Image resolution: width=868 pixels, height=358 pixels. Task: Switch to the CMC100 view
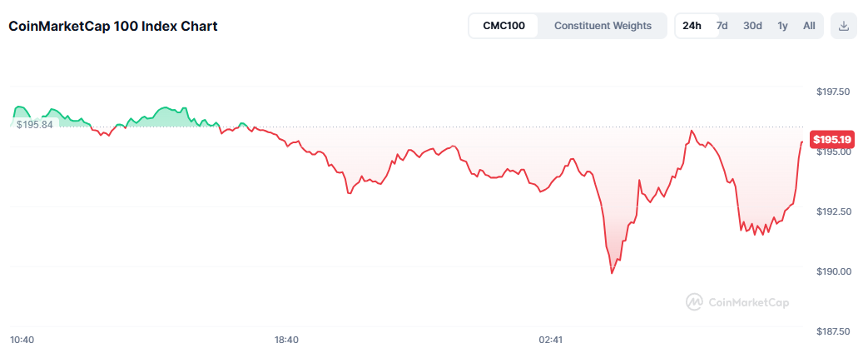(x=503, y=26)
